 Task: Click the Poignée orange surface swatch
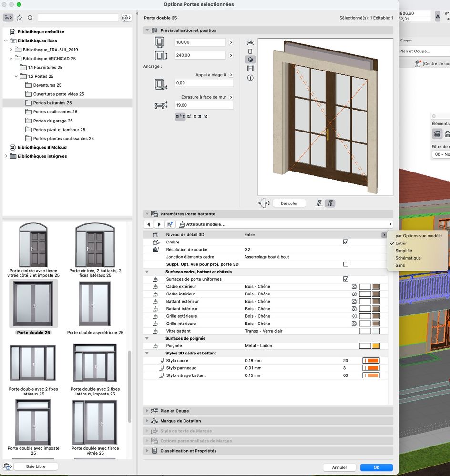[376, 346]
